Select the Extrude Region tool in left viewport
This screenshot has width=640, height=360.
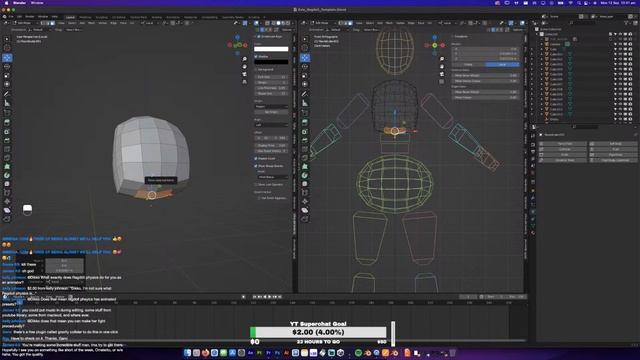point(7,122)
